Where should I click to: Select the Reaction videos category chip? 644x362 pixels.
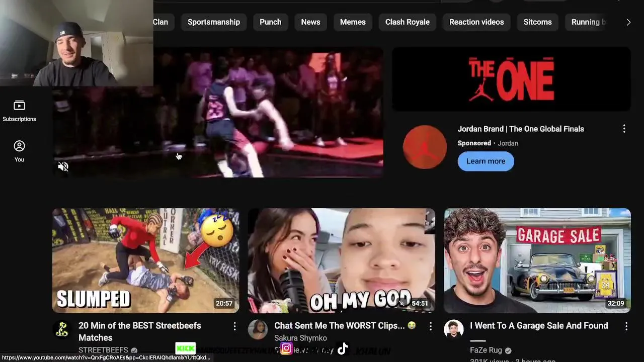coord(476,22)
